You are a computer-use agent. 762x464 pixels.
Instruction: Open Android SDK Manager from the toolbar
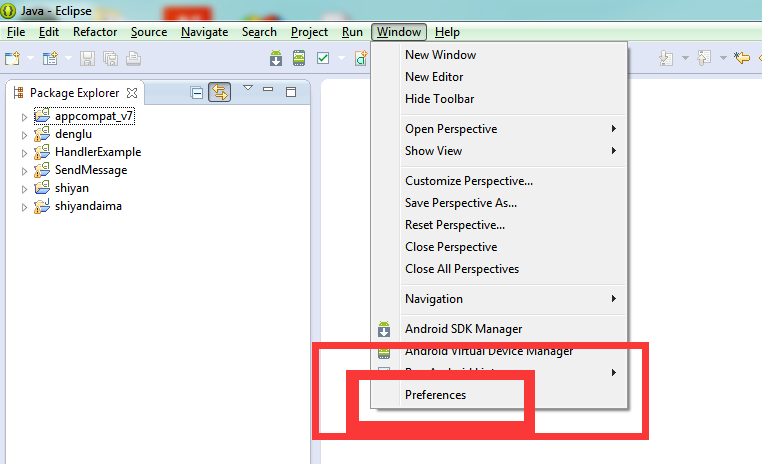[x=276, y=58]
